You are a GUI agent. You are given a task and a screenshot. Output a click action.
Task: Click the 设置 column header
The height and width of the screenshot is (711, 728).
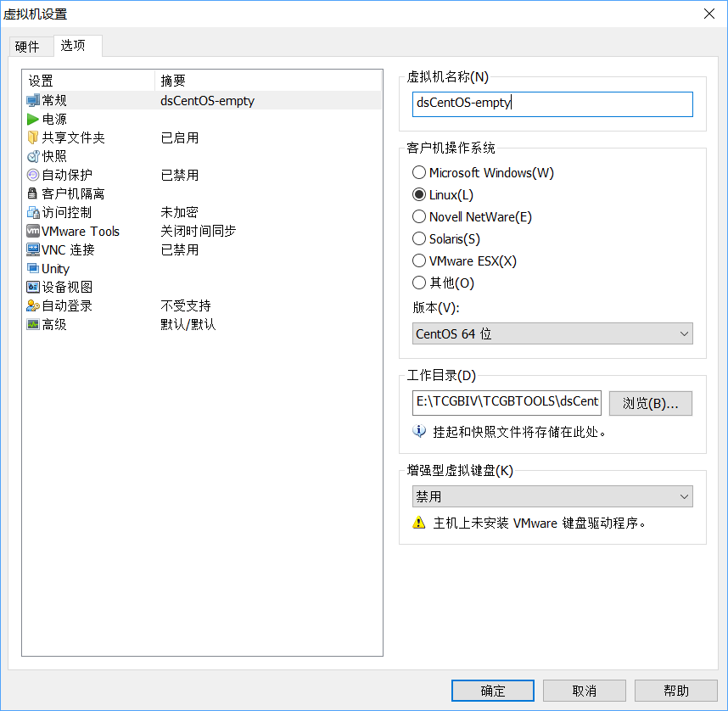(88, 81)
